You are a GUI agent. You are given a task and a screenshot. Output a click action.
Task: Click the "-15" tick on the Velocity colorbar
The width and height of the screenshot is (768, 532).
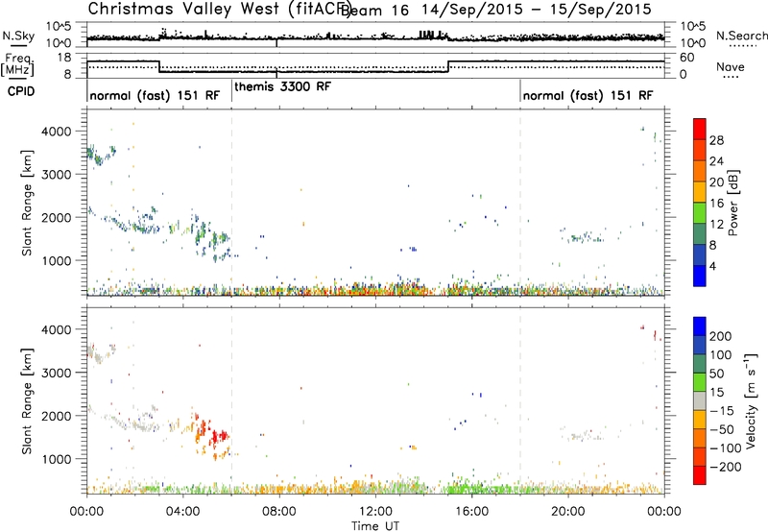point(722,410)
